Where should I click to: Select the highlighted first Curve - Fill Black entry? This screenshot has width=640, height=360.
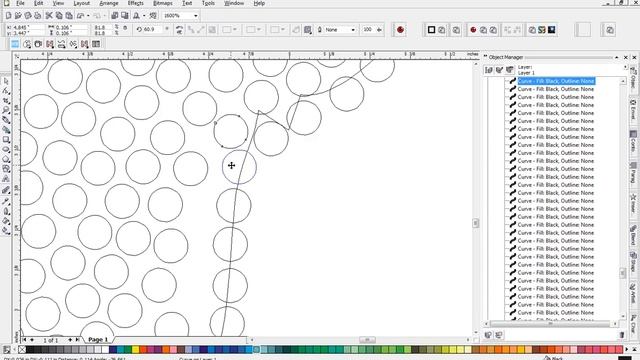point(556,81)
